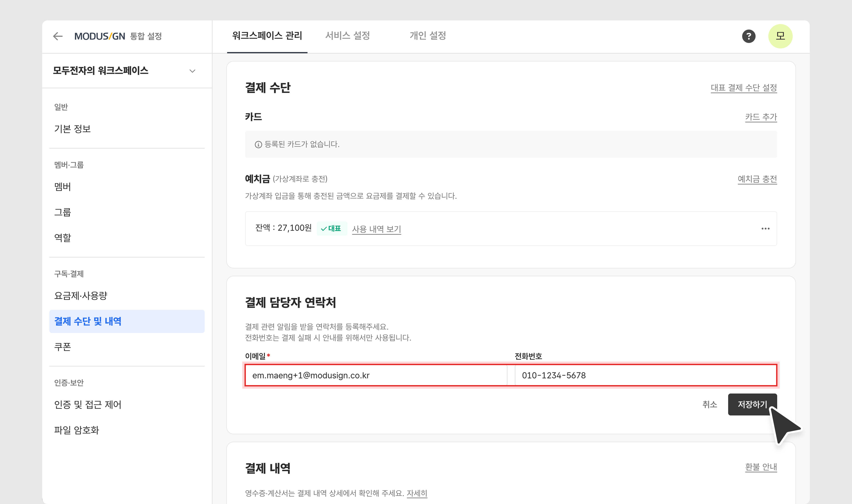
Task: Click 카드 추가 link
Action: 761,117
